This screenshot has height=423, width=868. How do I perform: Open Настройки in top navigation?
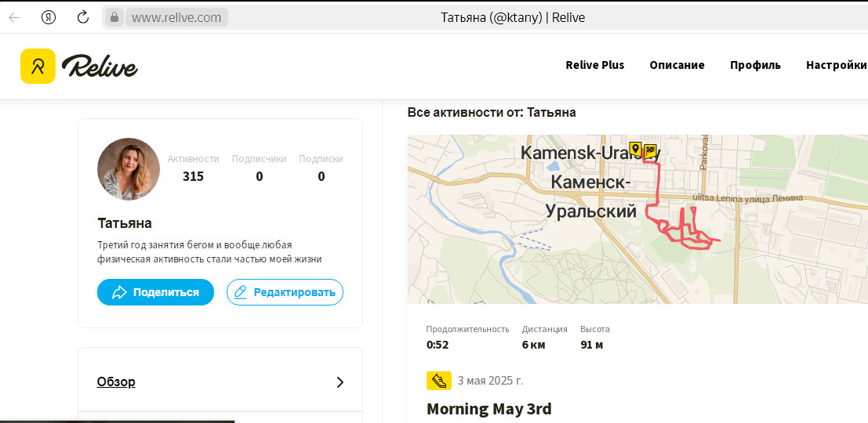pyautogui.click(x=837, y=65)
